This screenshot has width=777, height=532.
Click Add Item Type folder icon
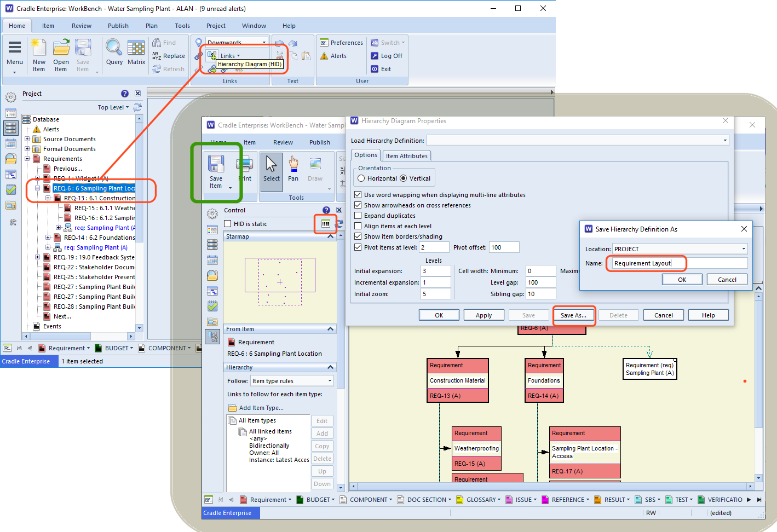click(232, 408)
